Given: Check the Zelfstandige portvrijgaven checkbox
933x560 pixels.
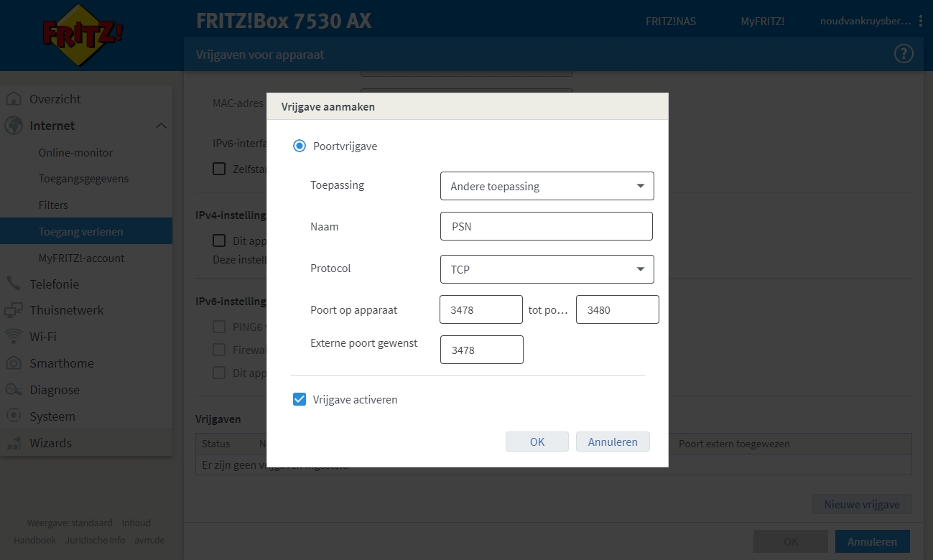Looking at the screenshot, I should (219, 168).
